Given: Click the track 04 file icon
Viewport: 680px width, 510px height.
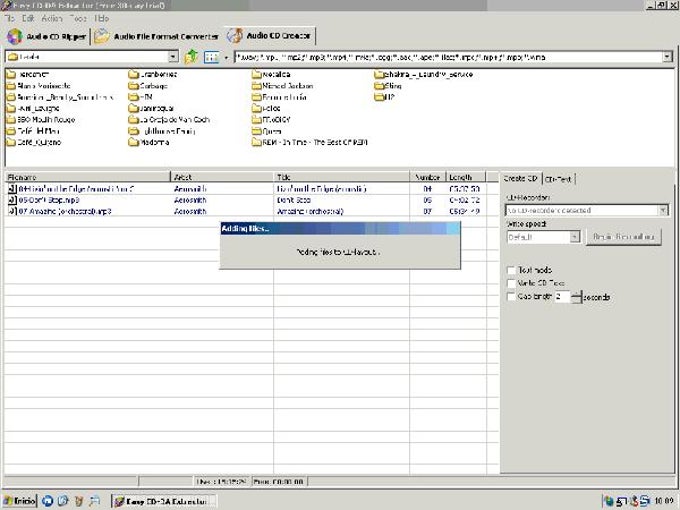Looking at the screenshot, I should click(x=12, y=189).
